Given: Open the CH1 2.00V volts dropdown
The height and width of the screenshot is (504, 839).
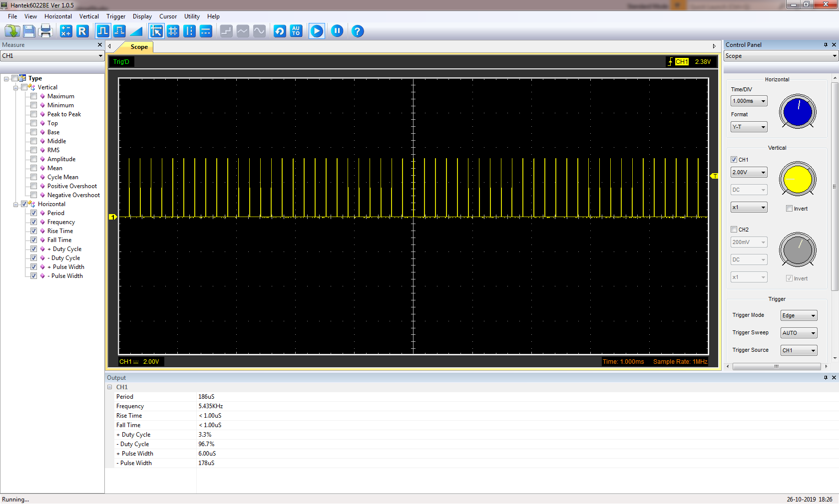Looking at the screenshot, I should 749,173.
